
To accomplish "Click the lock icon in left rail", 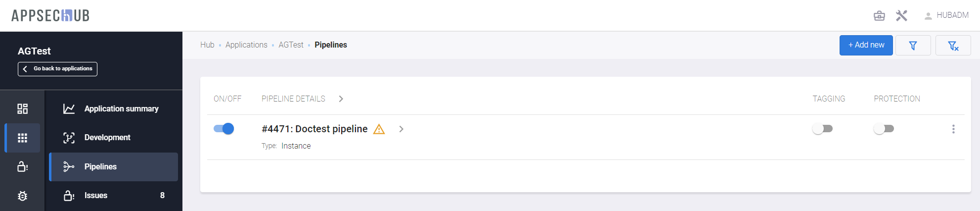I will pyautogui.click(x=22, y=166).
